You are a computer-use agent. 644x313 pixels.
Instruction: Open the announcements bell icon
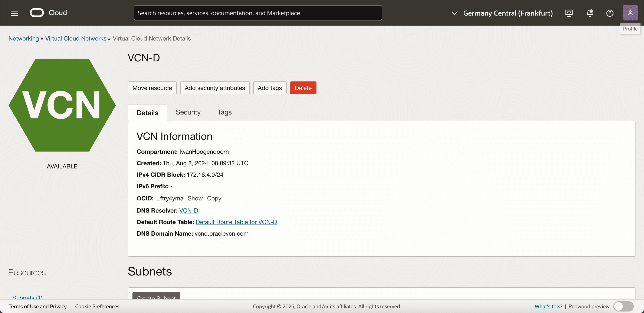pos(589,13)
